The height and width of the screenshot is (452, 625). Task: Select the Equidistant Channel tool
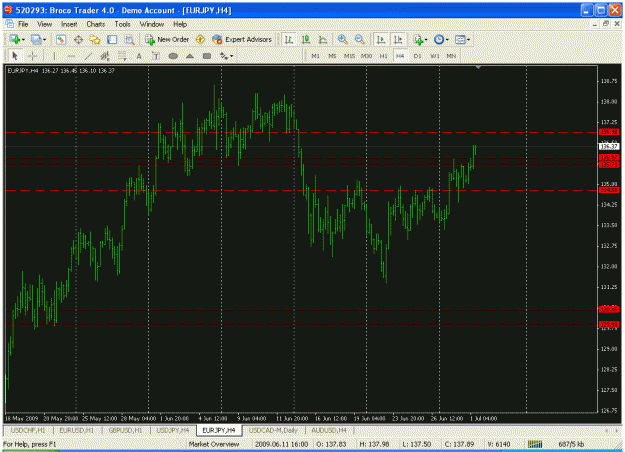pos(105,56)
